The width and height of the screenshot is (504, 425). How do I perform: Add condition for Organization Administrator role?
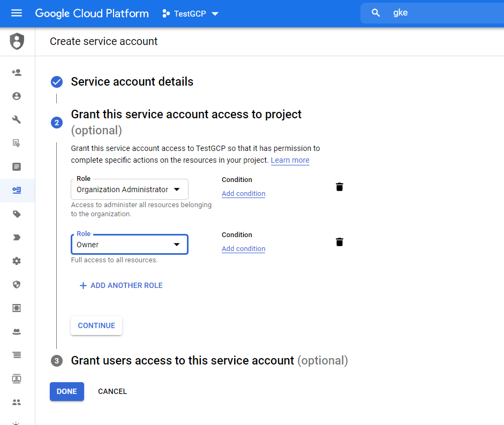tap(244, 194)
